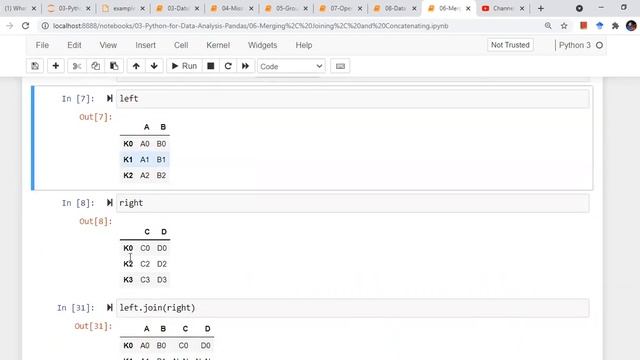The width and height of the screenshot is (640, 360).
Task: Copy selected cells icon
Action: point(96,66)
